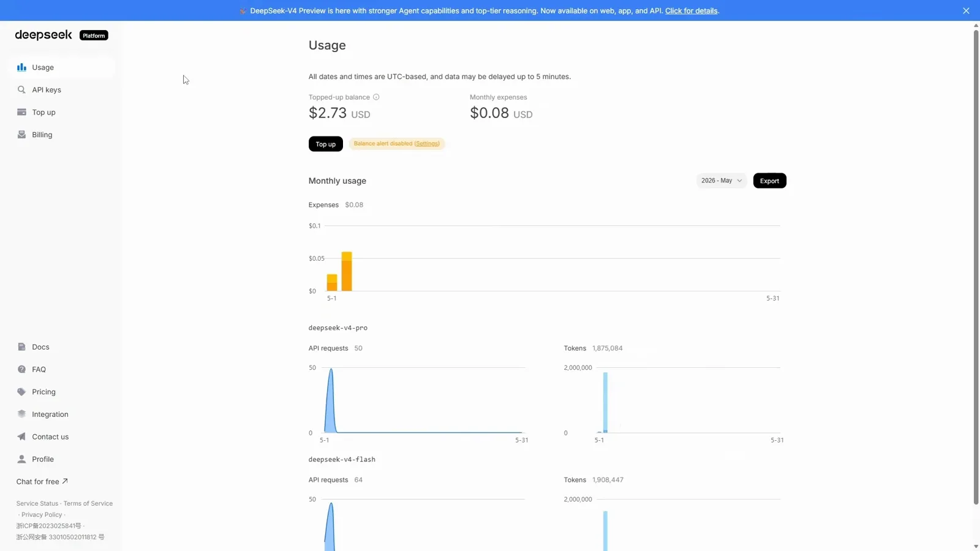Click the $2.73 balance value
Viewport: 980px width, 551px height.
tap(328, 113)
